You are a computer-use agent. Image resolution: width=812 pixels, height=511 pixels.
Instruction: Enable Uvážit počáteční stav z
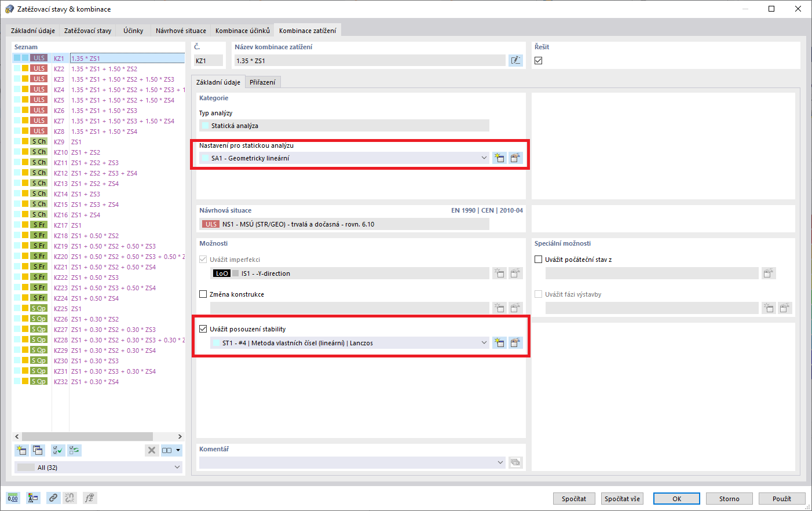(537, 259)
